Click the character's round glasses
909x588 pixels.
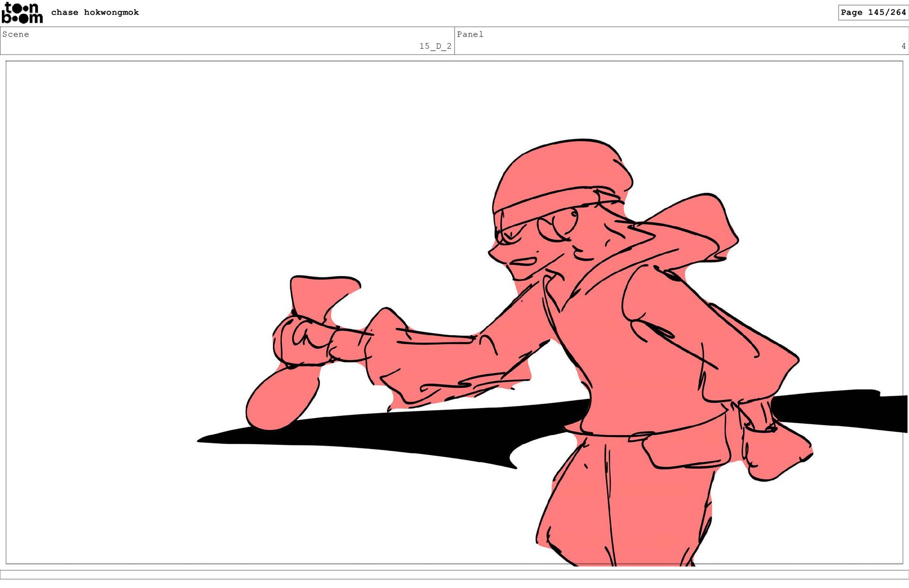(559, 225)
